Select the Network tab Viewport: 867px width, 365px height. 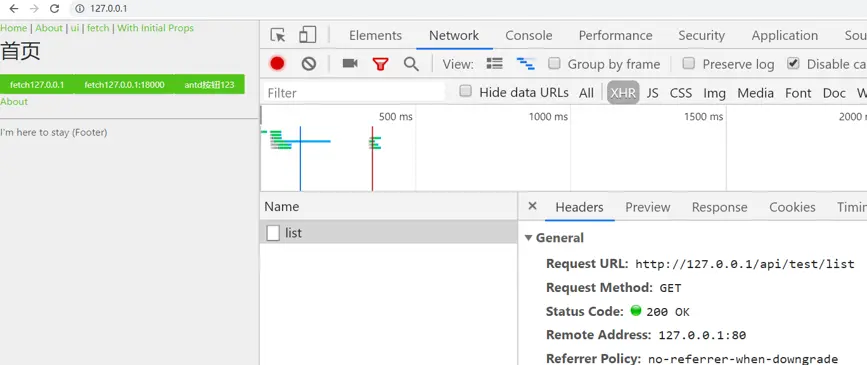[x=454, y=35]
